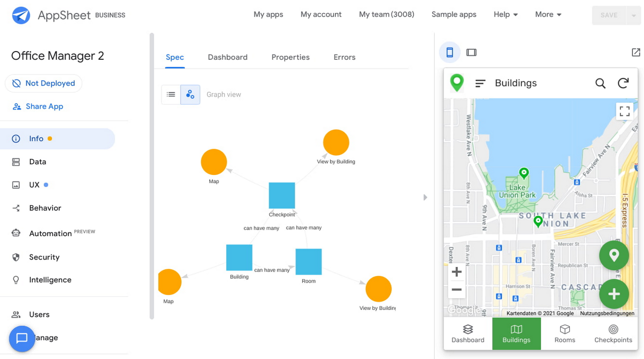Expand the Help dropdown menu

coord(506,14)
